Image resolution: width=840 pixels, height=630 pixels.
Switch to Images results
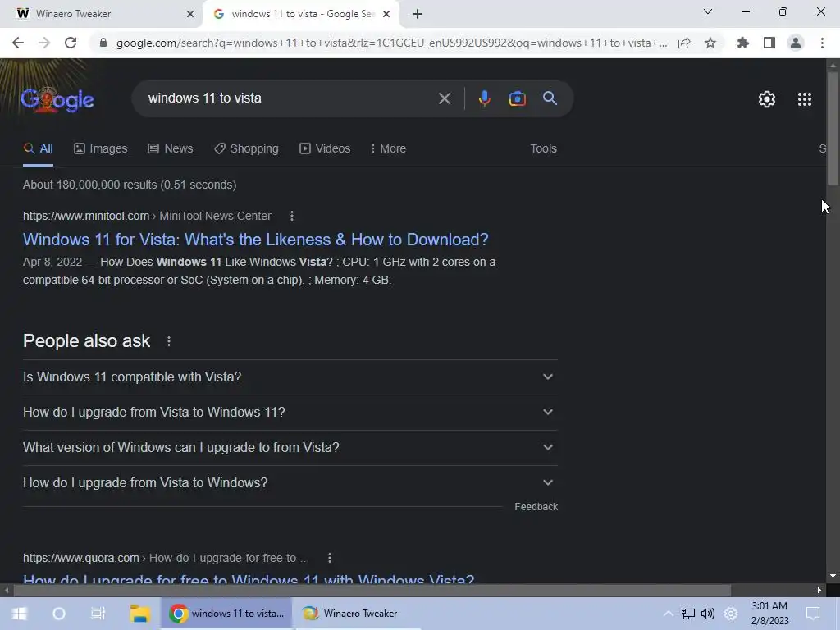101,149
